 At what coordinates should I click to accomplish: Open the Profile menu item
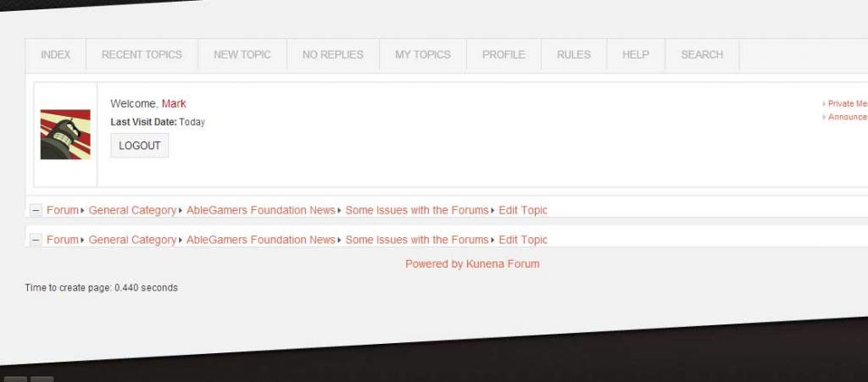[504, 54]
